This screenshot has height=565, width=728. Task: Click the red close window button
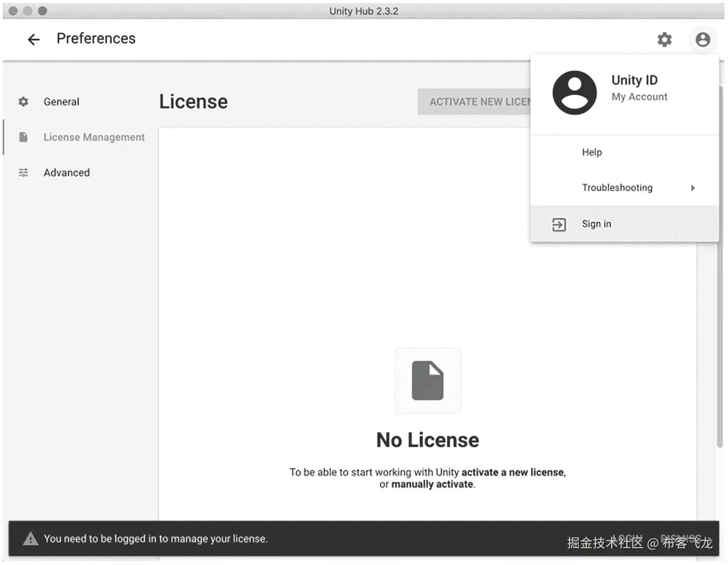point(13,11)
